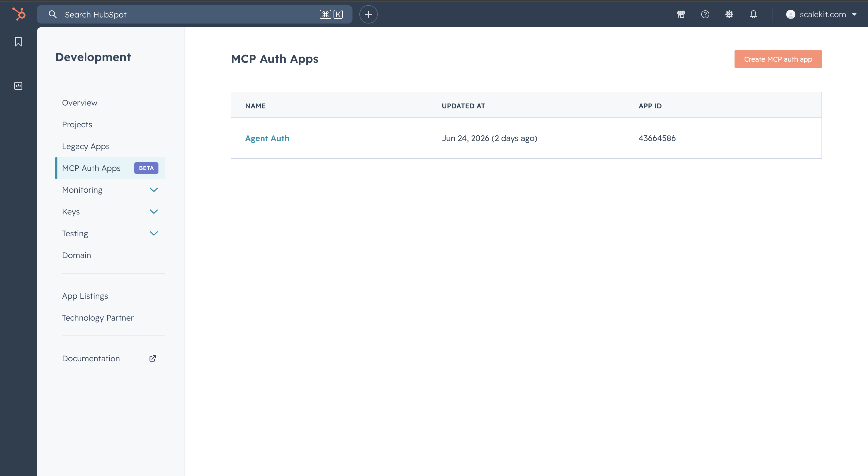The width and height of the screenshot is (868, 476).
Task: Open the Marketplace storefront icon
Action: click(x=681, y=14)
